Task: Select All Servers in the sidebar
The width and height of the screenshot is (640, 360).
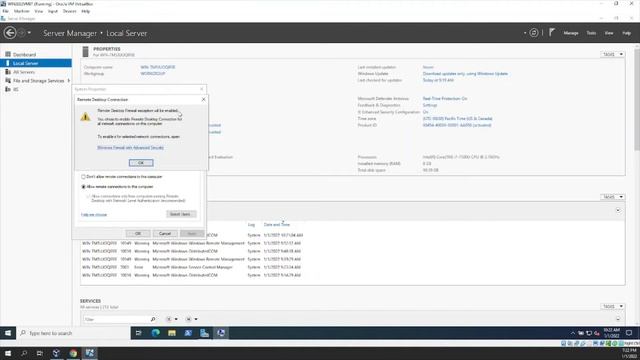Action: pyautogui.click(x=24, y=72)
